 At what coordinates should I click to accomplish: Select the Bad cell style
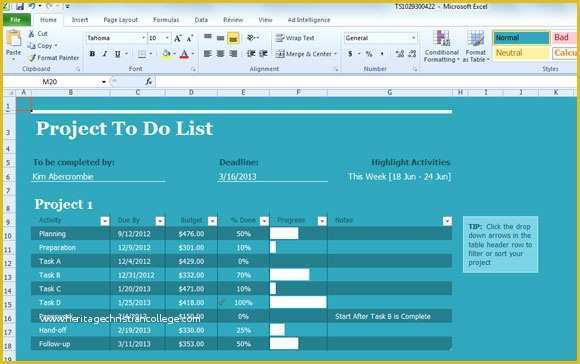click(565, 38)
